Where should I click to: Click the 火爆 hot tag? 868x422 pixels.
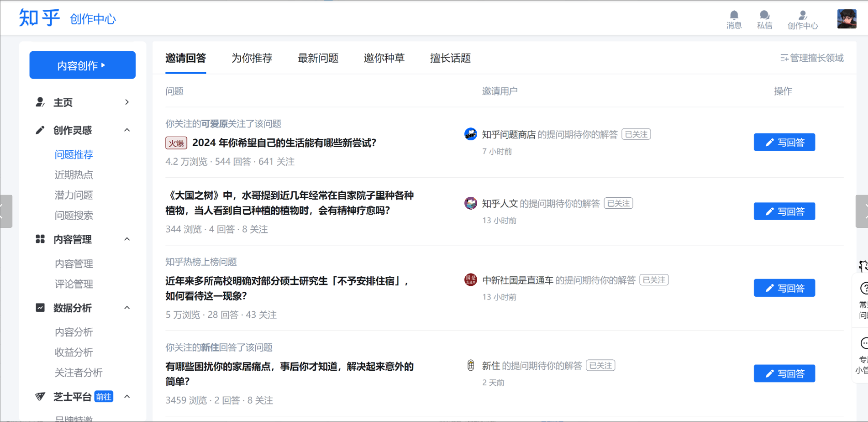[x=176, y=143]
